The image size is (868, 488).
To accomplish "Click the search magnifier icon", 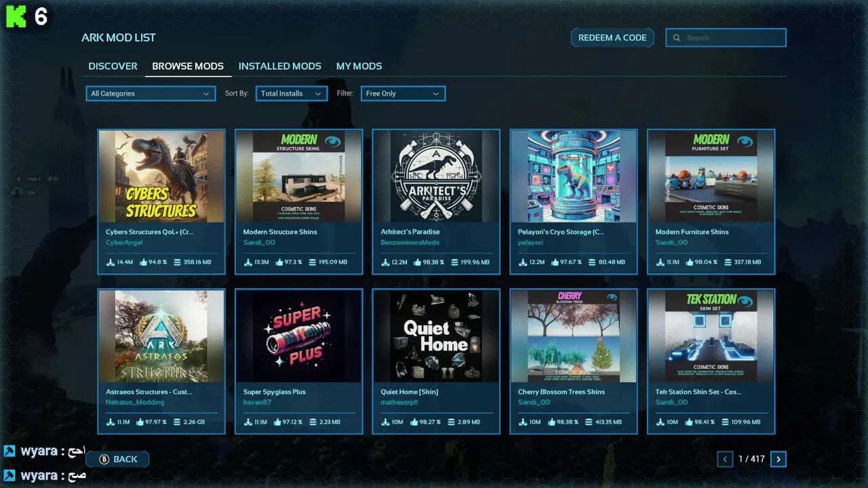I will [676, 38].
